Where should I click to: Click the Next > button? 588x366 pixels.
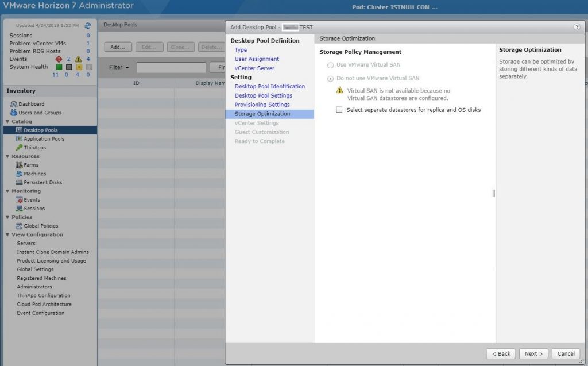point(533,353)
